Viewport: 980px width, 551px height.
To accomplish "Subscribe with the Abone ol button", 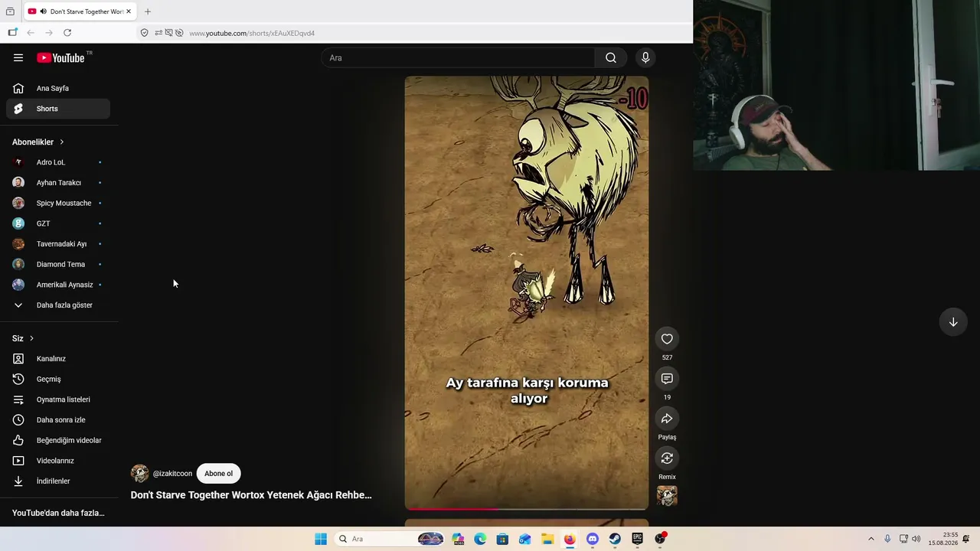I will [x=218, y=474].
